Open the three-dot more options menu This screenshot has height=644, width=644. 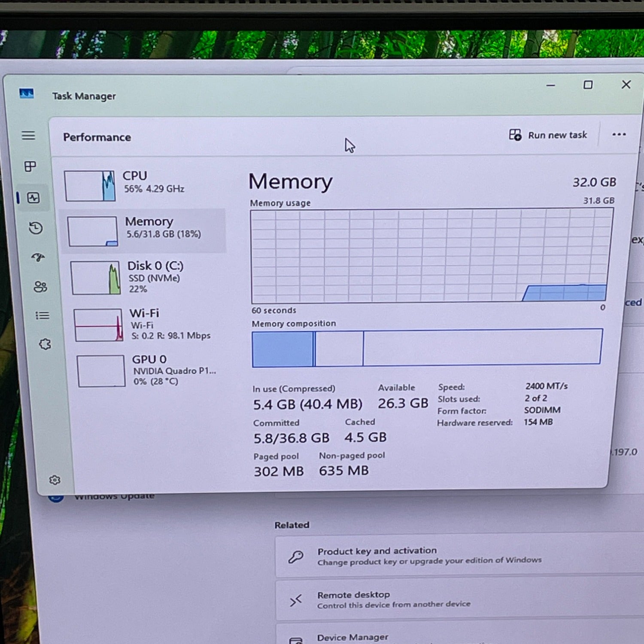(x=619, y=135)
